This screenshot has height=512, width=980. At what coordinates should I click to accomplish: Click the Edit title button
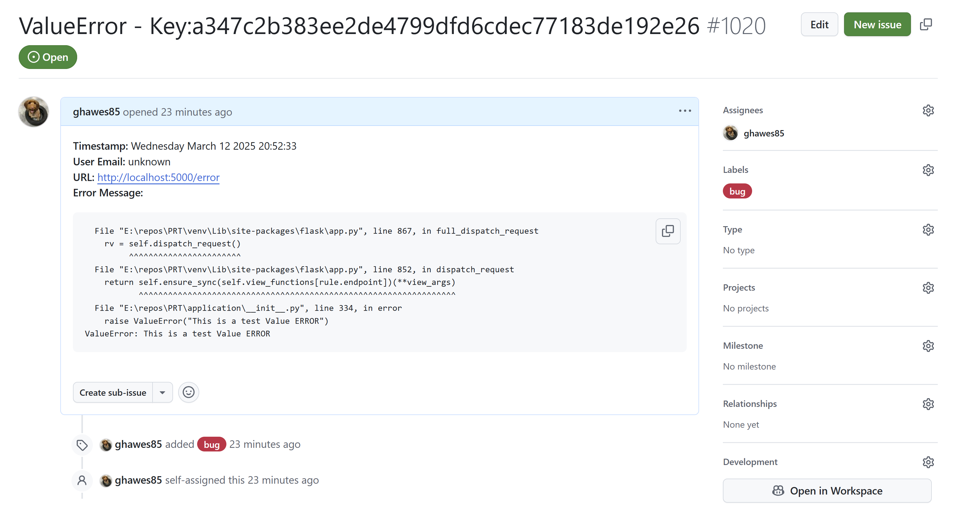pyautogui.click(x=819, y=25)
